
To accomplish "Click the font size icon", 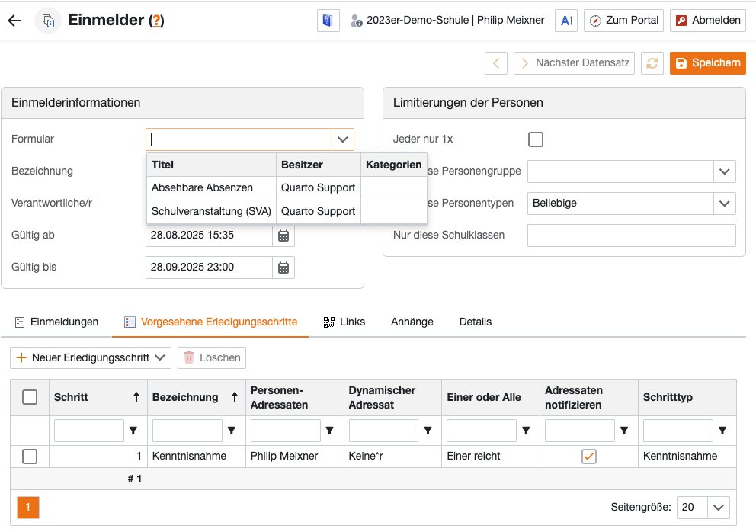I will [566, 21].
